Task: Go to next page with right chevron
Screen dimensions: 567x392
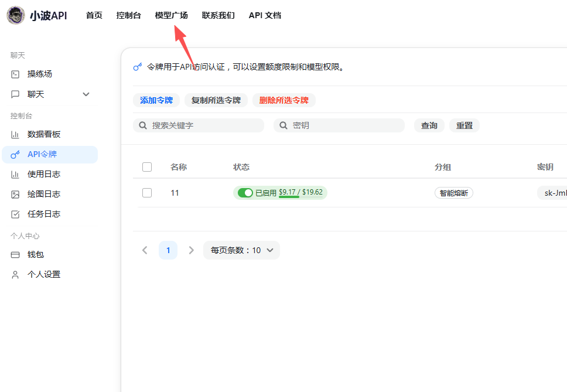Action: click(191, 250)
